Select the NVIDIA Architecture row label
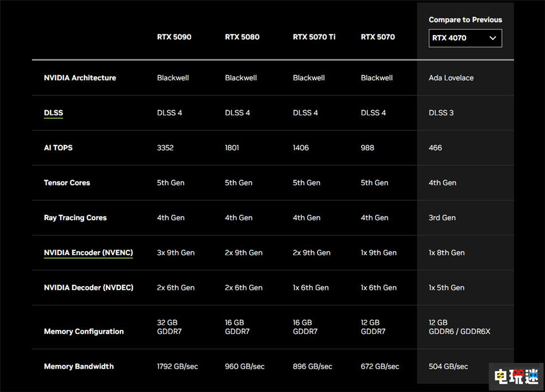Screen dimensions: 545x392 [80, 78]
